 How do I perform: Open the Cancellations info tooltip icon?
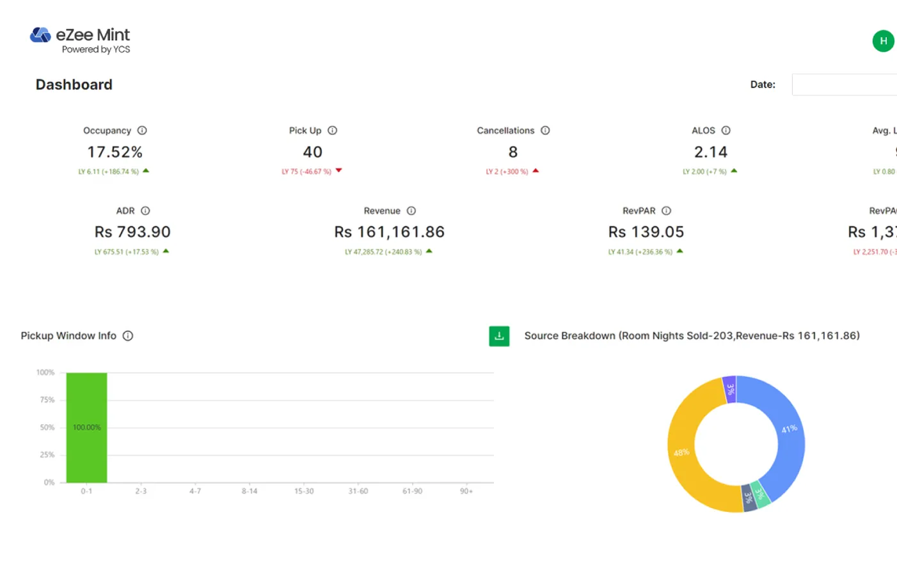(545, 131)
